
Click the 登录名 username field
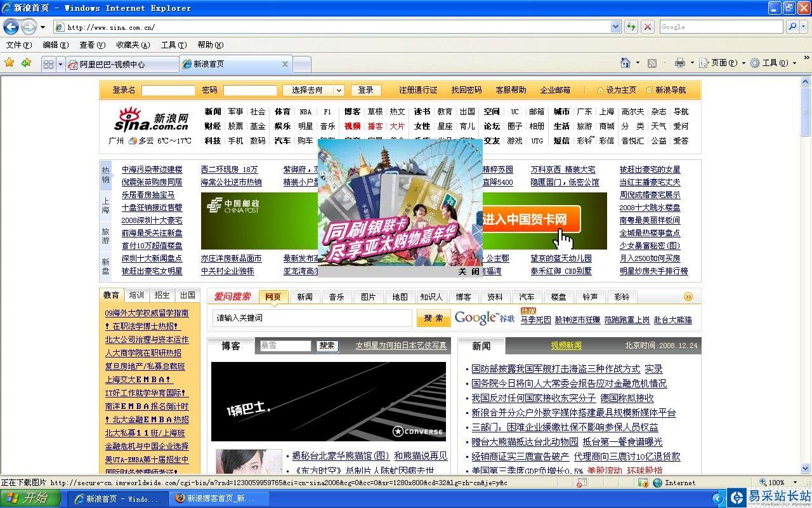168,90
